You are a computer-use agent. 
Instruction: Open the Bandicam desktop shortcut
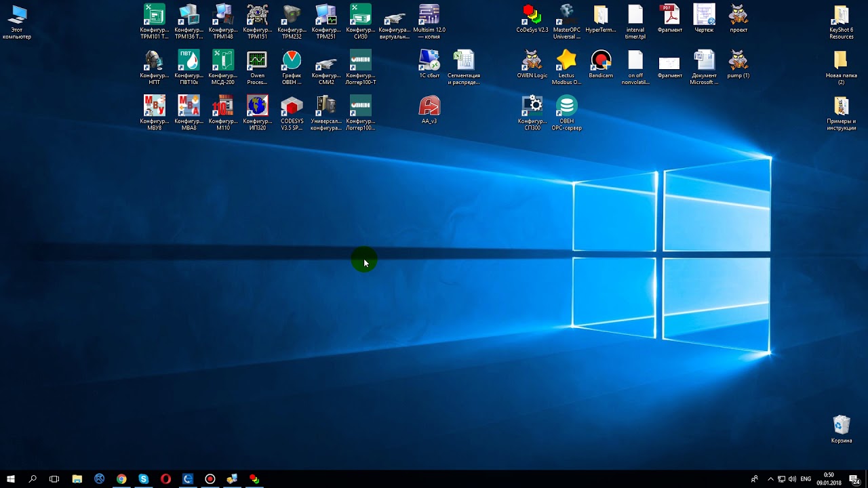click(601, 64)
